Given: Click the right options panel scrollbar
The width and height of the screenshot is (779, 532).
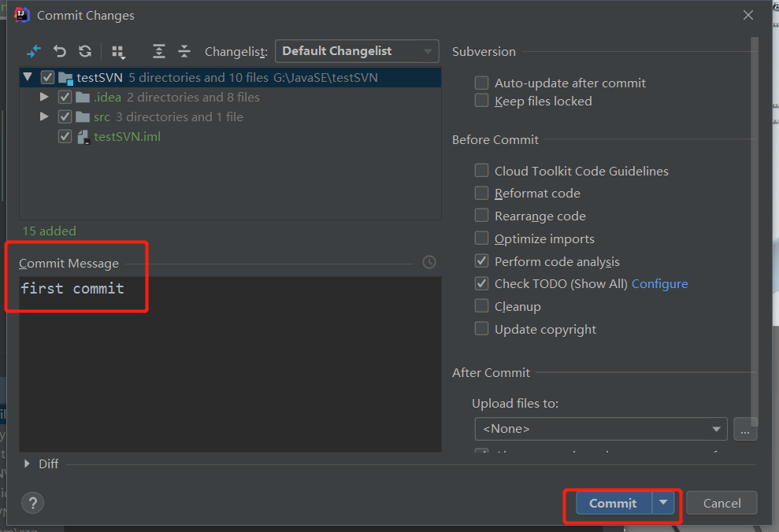Looking at the screenshot, I should pos(755,231).
